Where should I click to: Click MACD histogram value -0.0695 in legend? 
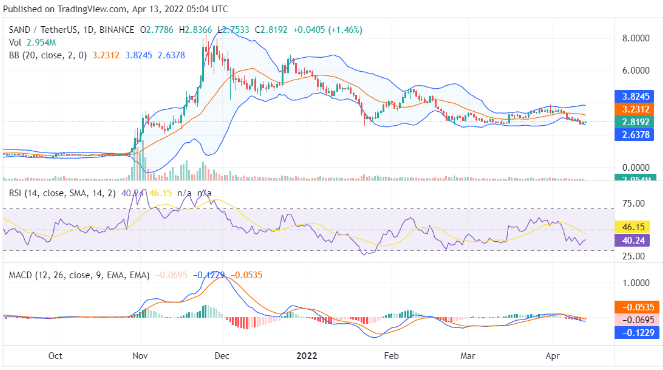(171, 275)
